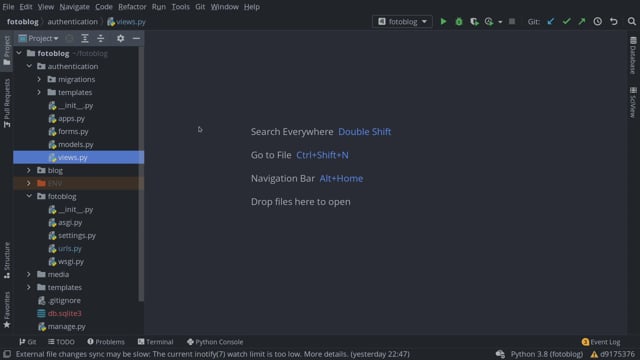Expand the migrations folder
This screenshot has width=640, height=360.
(39, 79)
